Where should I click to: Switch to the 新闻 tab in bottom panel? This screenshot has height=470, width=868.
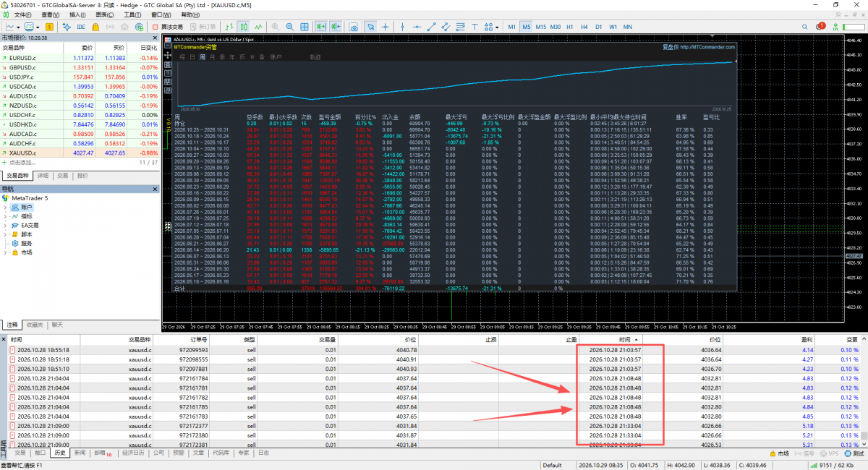click(x=81, y=453)
